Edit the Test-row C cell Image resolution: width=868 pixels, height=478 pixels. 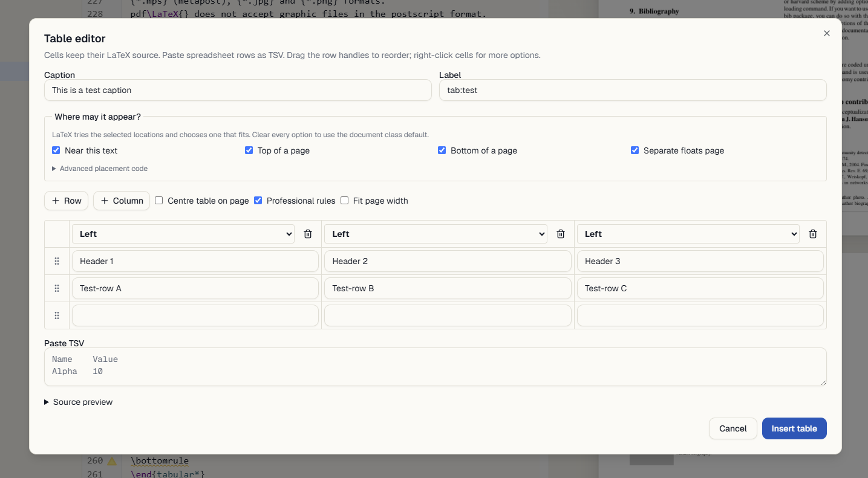pos(700,288)
